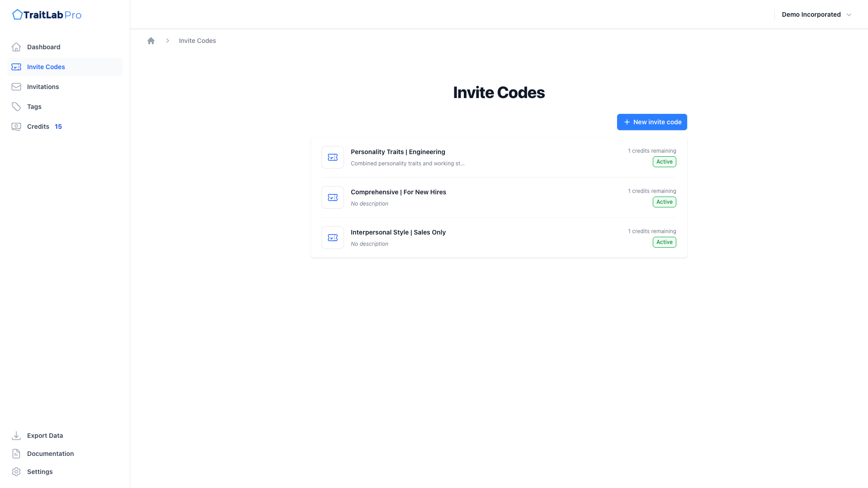Viewport: 868px width, 488px height.
Task: Expand the chevron next to Demo Incorporated
Action: click(x=849, y=15)
